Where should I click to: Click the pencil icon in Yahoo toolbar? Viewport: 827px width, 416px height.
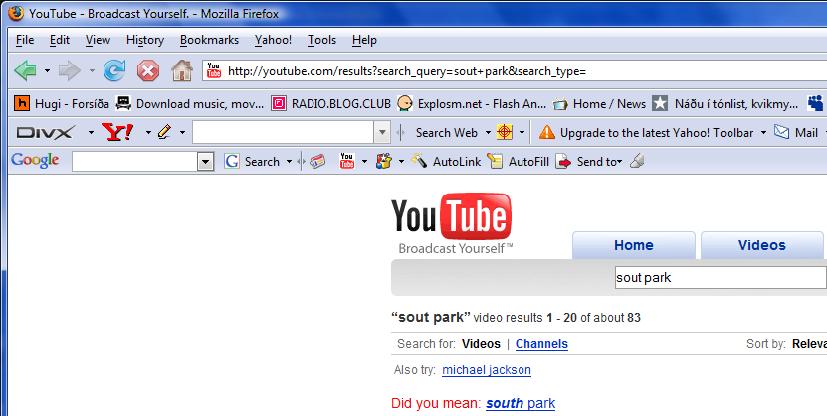click(165, 132)
